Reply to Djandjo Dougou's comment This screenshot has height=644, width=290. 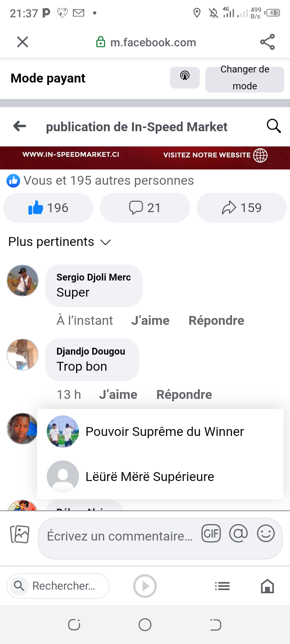tap(184, 394)
